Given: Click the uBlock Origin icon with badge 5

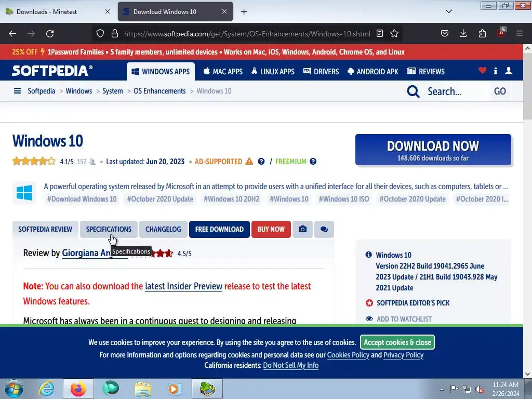Looking at the screenshot, I should pos(501,33).
